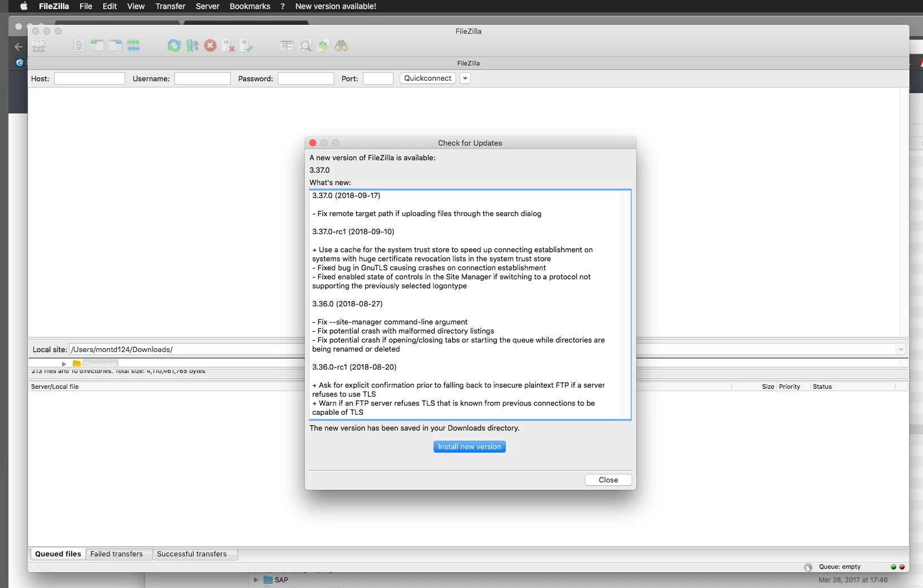Click the Priority column header in queue
The image size is (923, 588).
tap(790, 387)
